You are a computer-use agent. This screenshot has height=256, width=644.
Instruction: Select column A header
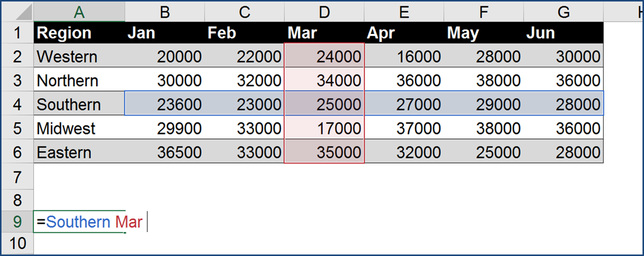(x=79, y=11)
